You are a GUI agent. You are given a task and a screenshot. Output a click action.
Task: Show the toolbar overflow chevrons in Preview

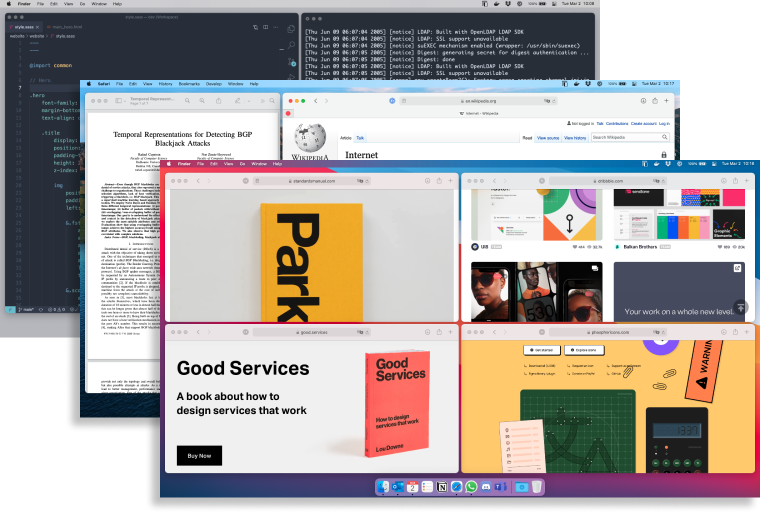tap(262, 101)
